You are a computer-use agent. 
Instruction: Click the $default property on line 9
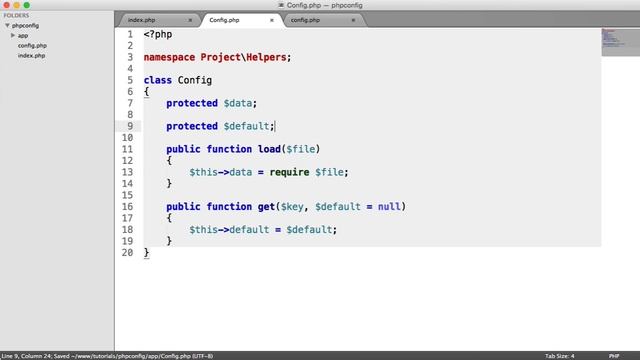point(246,126)
